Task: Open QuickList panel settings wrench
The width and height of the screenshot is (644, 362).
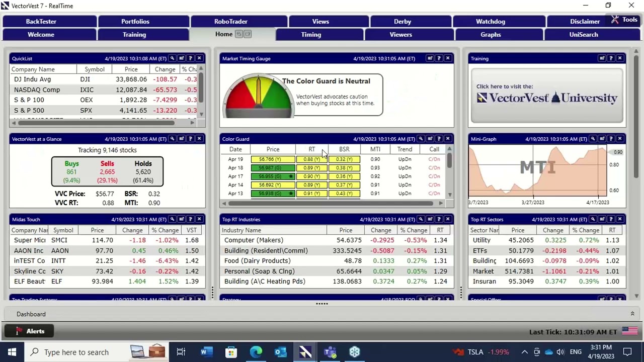Action: click(x=172, y=58)
